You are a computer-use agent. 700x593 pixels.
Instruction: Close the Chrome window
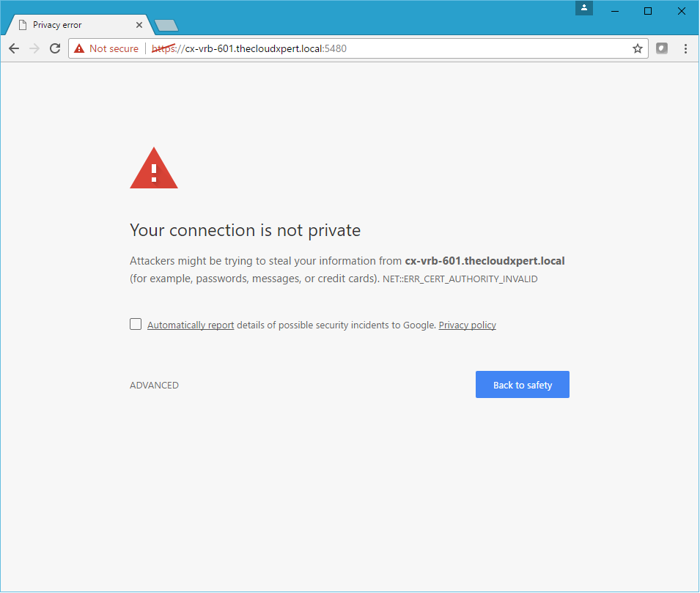[681, 10]
